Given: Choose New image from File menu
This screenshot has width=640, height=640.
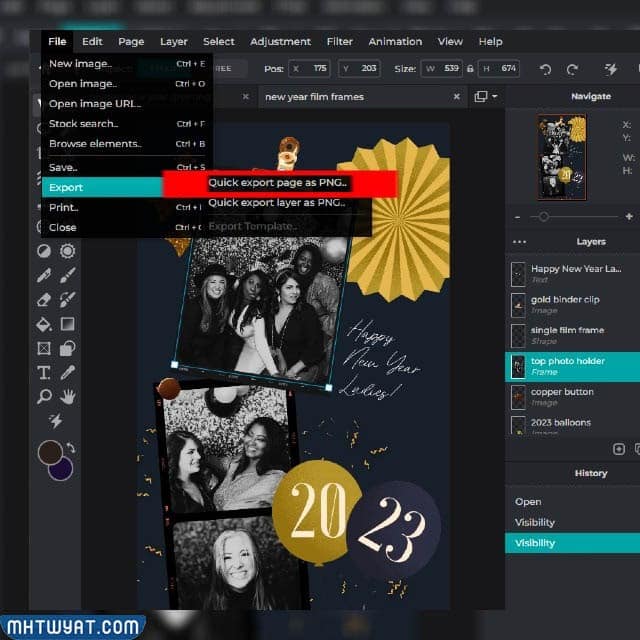Looking at the screenshot, I should pos(127,64).
